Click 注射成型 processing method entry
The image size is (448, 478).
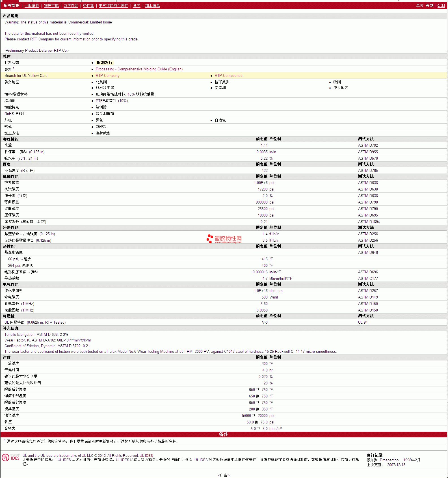tap(103, 133)
